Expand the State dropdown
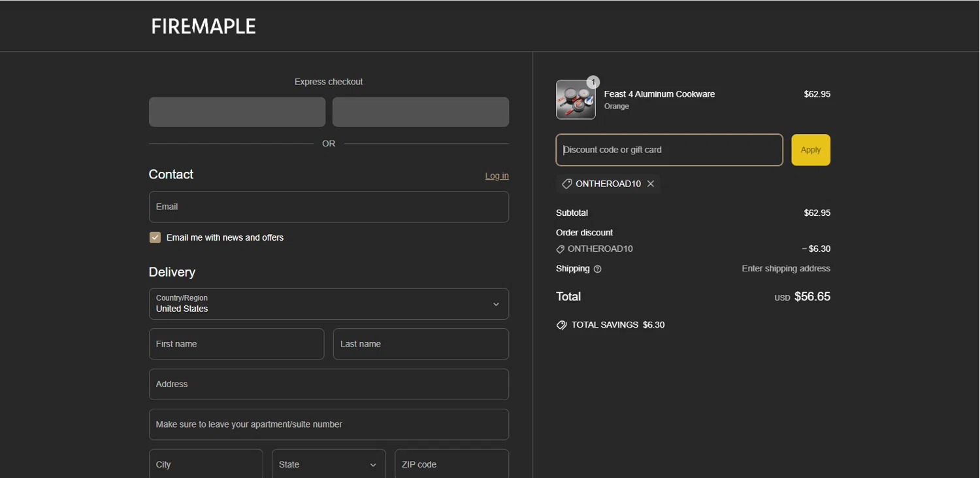 click(329, 464)
